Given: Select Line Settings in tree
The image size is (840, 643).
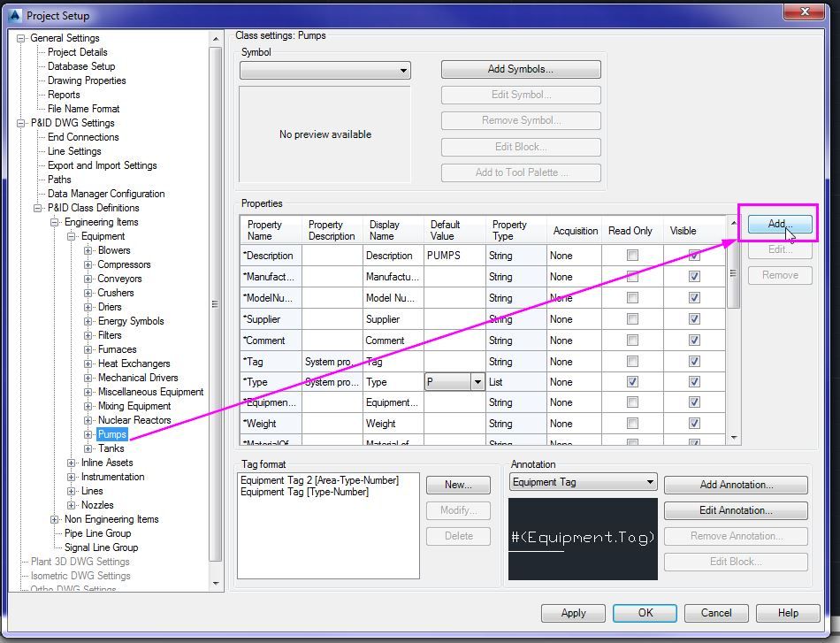Looking at the screenshot, I should pyautogui.click(x=74, y=151).
